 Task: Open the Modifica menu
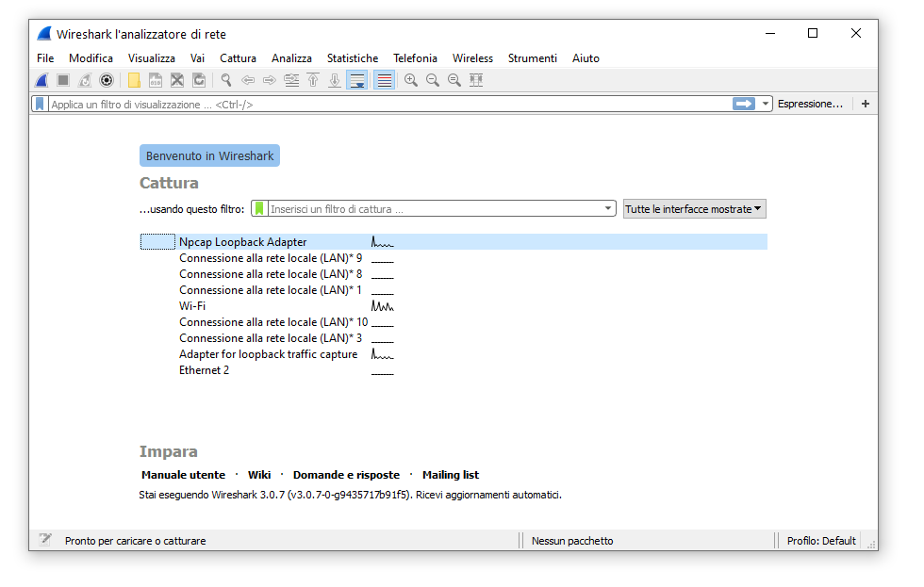91,57
